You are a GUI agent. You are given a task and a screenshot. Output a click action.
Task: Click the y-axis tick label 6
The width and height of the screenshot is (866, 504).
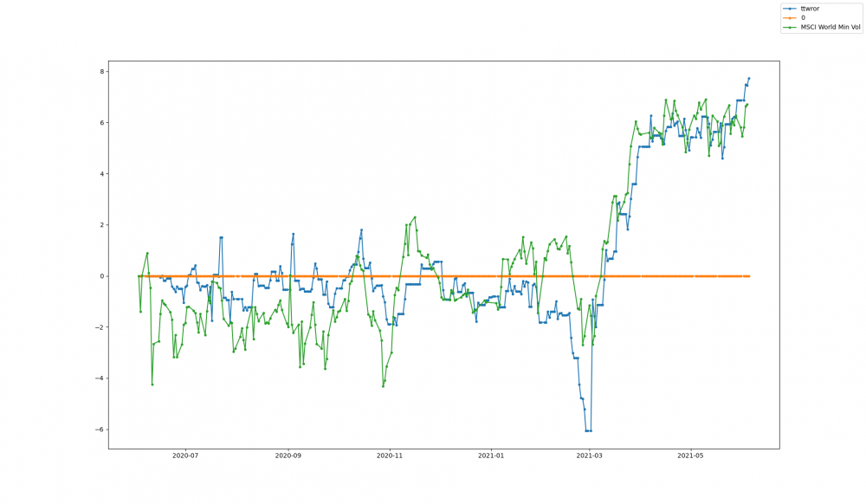coord(101,123)
